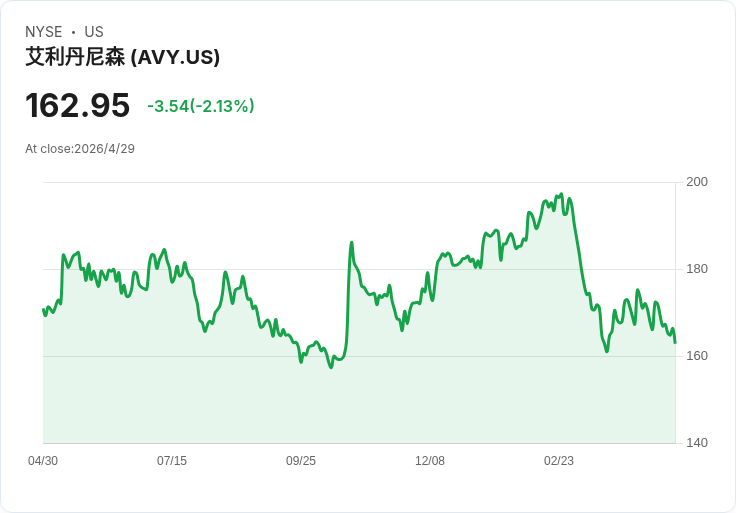Click the 09/25 date axis label
The width and height of the screenshot is (736, 513).
pyautogui.click(x=301, y=461)
